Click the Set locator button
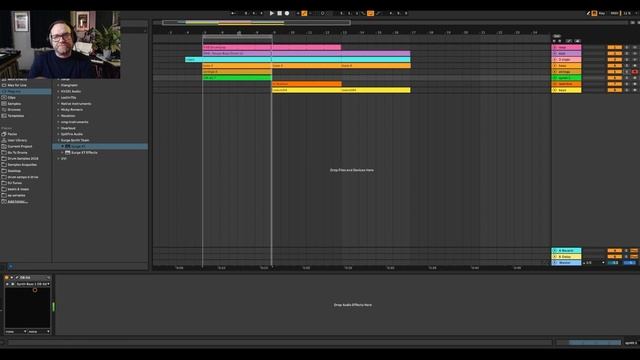 tap(556, 36)
